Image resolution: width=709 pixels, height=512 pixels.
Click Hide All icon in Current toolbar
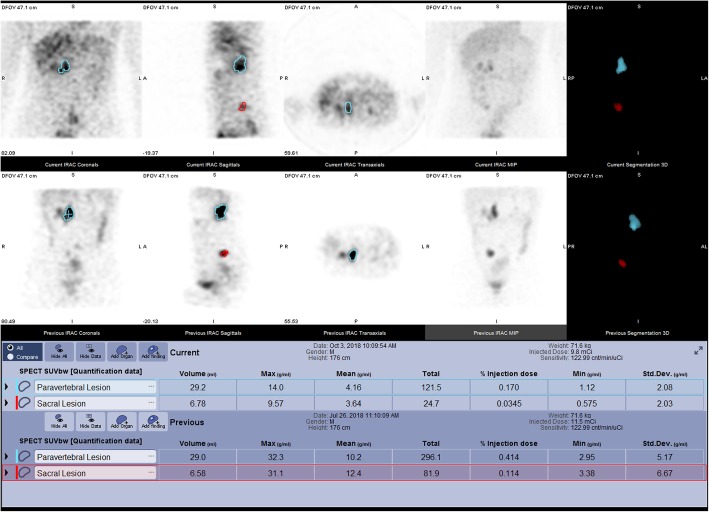tap(59, 351)
